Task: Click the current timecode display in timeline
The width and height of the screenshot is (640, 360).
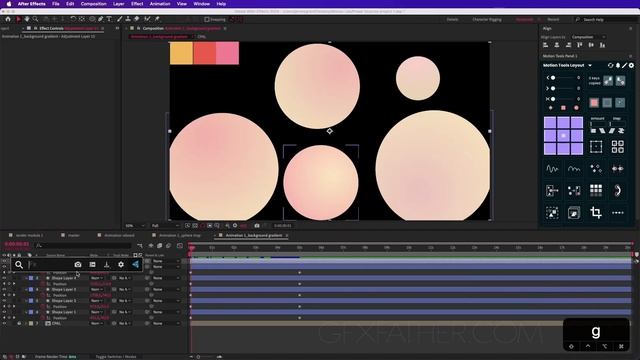Action: pyautogui.click(x=17, y=244)
